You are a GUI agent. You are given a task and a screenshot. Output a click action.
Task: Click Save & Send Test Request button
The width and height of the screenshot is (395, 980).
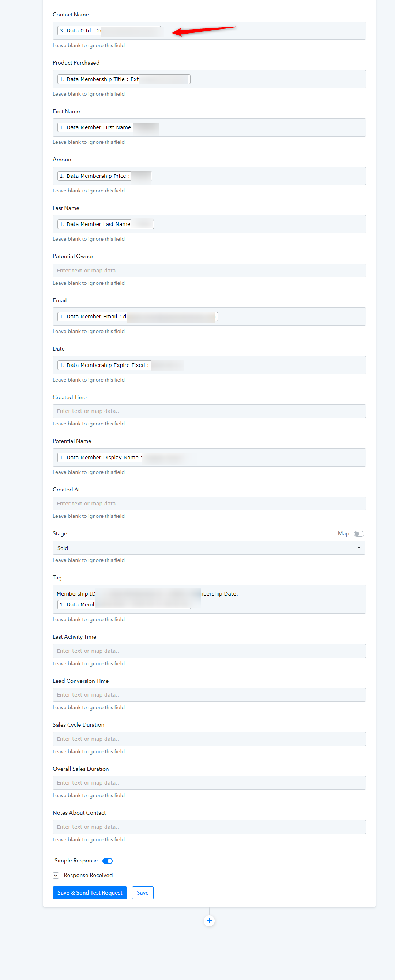[90, 893]
